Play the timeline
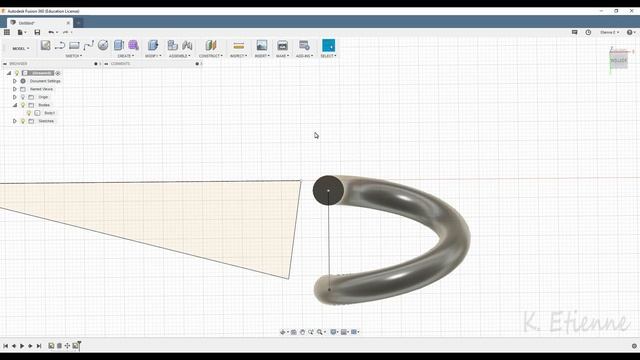 (x=22, y=346)
